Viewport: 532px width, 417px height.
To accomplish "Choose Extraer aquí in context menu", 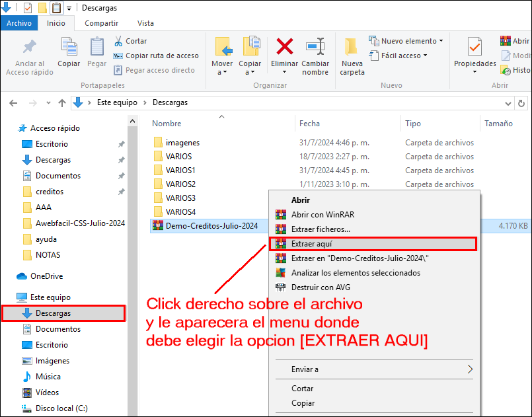I will 371,244.
